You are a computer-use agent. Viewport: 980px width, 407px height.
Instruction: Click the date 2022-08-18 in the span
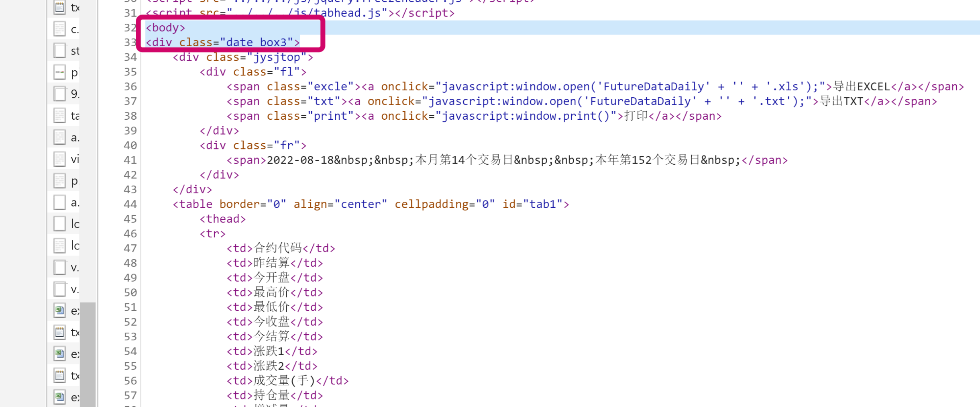(300, 160)
